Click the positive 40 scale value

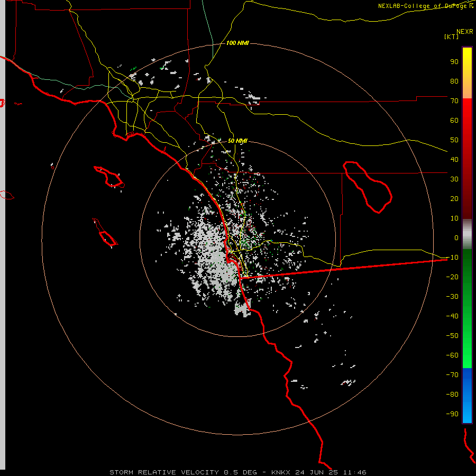[x=454, y=159]
